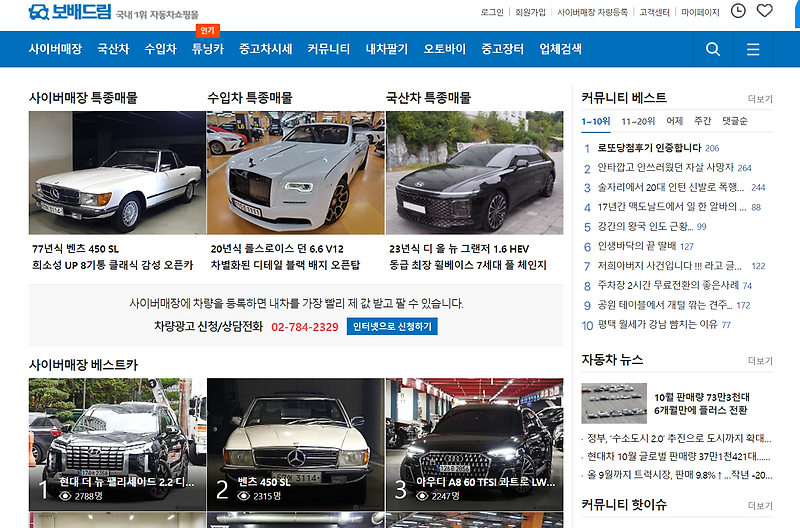Open 고객센터 link

coord(655,12)
